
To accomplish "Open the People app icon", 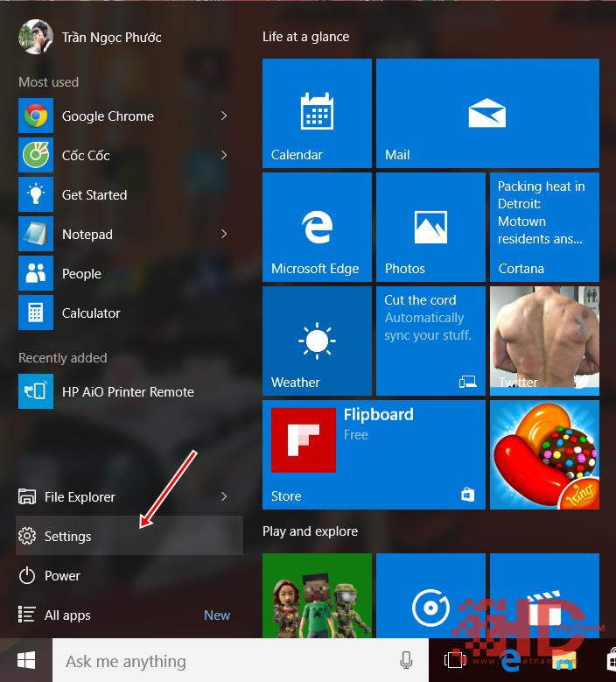I will coord(36,273).
